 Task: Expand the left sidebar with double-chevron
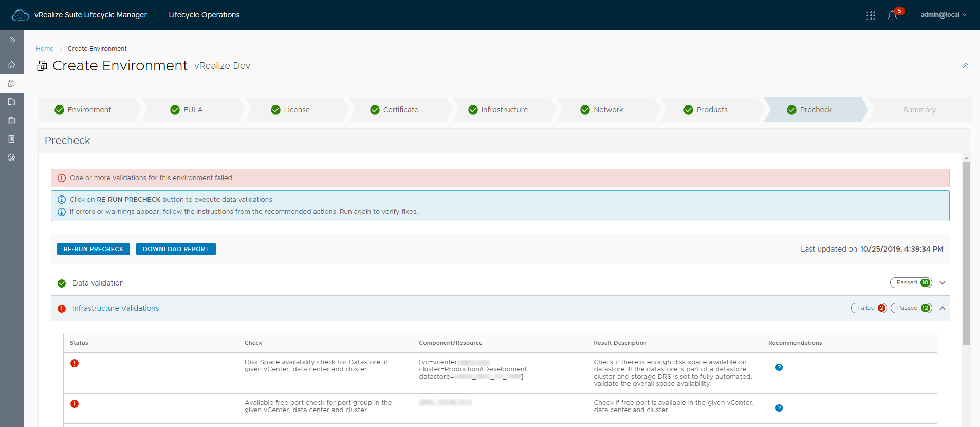tap(12, 40)
